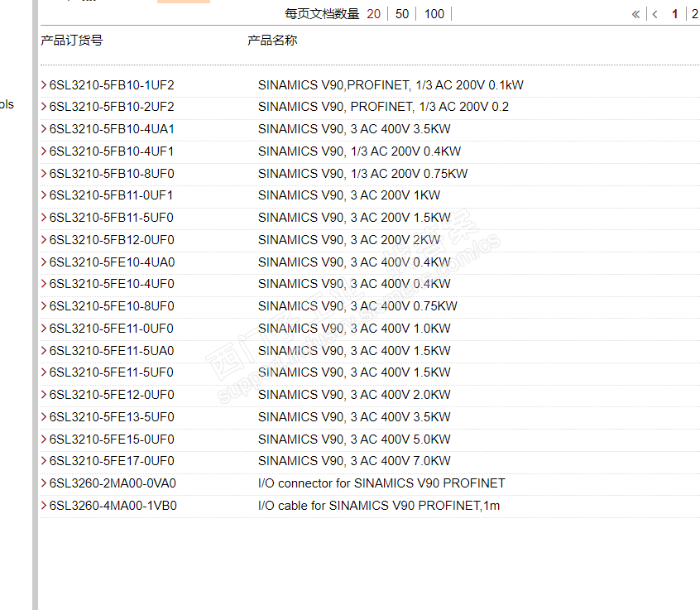
Task: Open order number 6SL3210-5FE17-0UF0
Action: click(x=112, y=460)
